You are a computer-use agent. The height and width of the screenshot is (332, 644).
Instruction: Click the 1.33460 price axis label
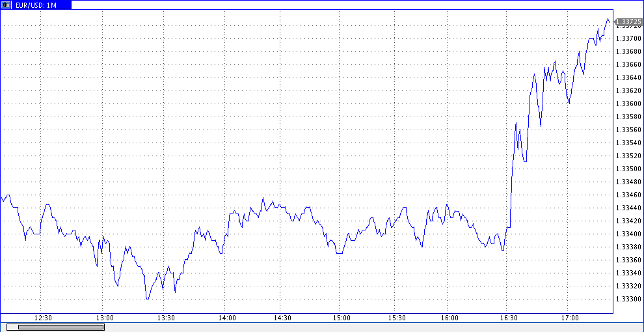coord(629,195)
